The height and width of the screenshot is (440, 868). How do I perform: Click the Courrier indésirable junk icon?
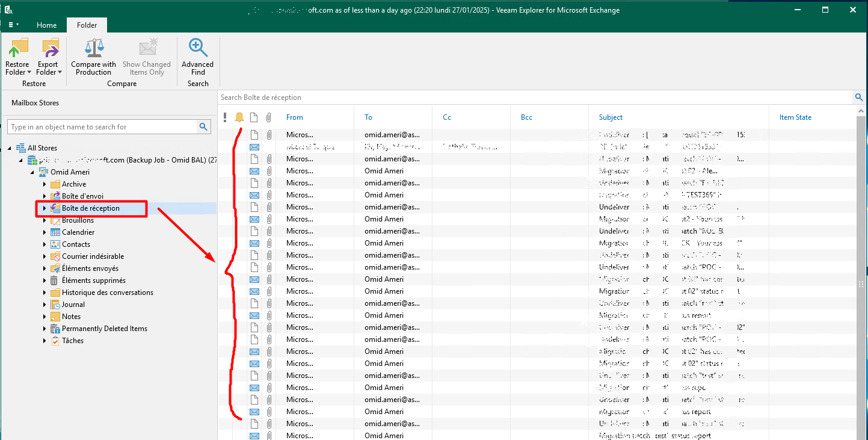click(x=55, y=256)
